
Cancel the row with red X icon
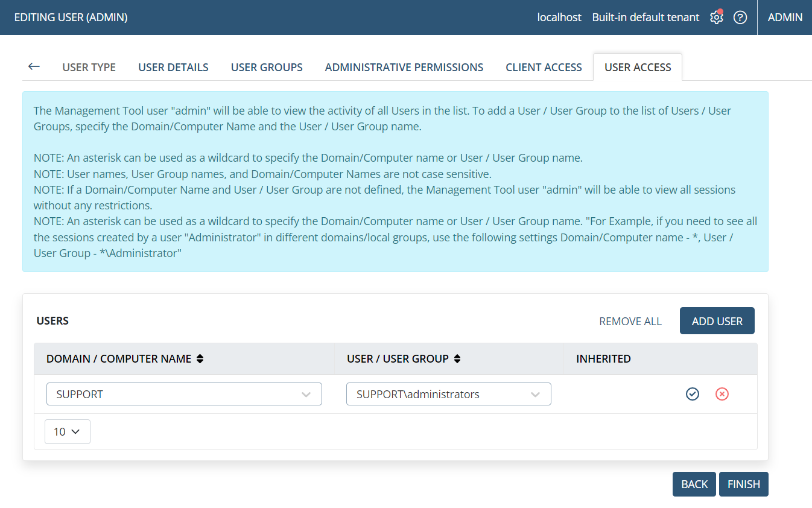722,394
